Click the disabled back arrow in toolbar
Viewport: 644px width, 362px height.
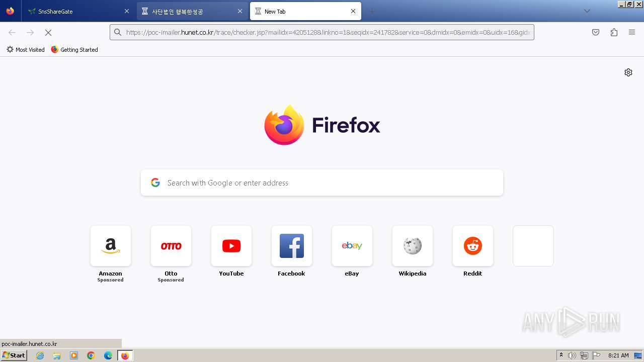tap(12, 32)
